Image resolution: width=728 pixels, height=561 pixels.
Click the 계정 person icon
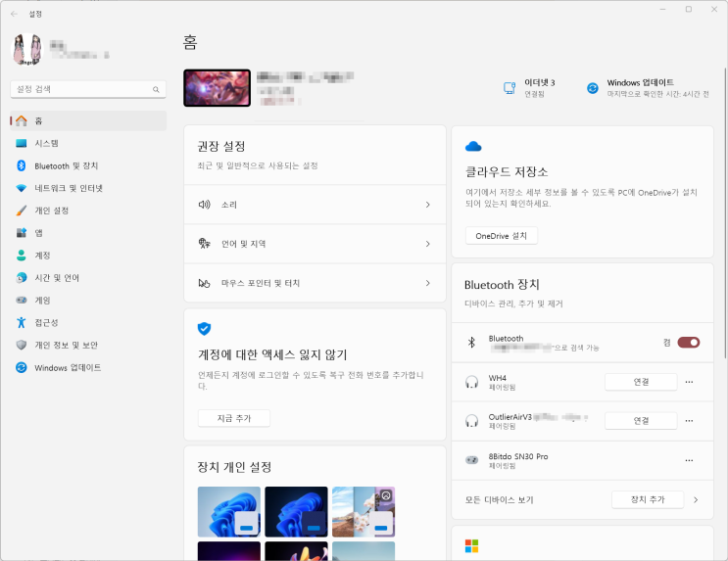coord(22,256)
